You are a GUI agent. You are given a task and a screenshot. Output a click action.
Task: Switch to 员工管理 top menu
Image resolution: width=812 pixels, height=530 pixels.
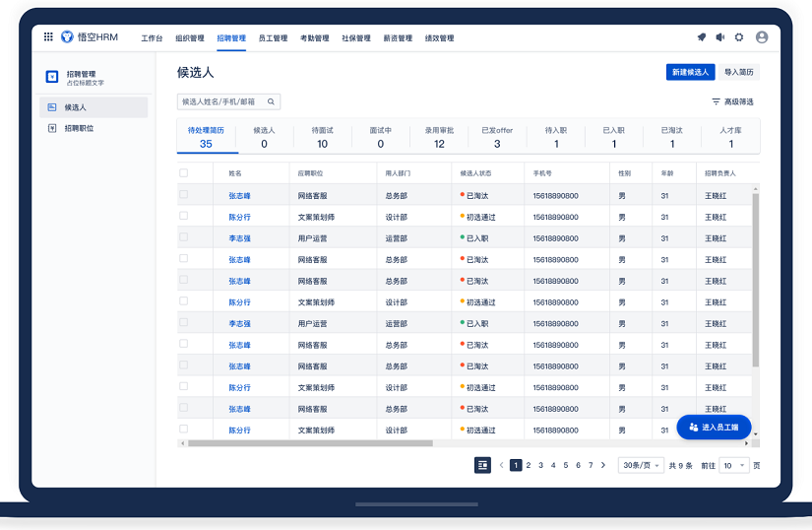[x=273, y=38]
